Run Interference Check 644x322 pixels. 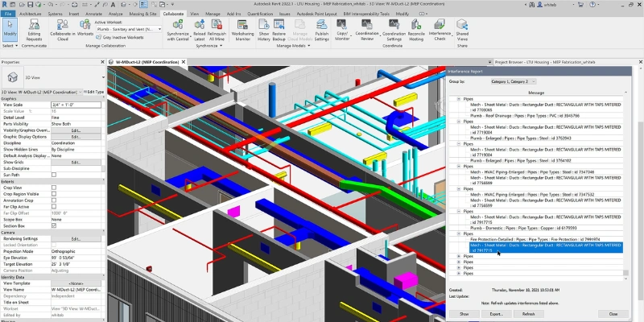pos(440,30)
